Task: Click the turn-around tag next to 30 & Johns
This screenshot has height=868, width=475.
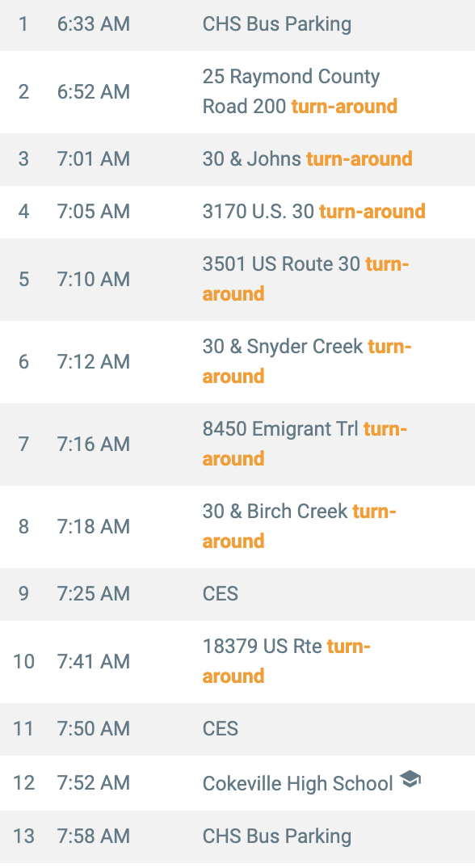Action: (x=359, y=159)
